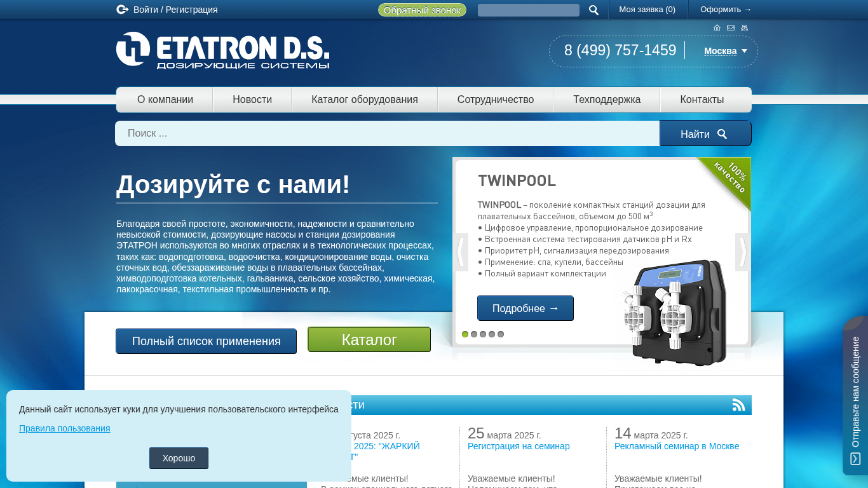This screenshot has width=868, height=488.
Task: Click the green Каталог button
Action: click(x=369, y=339)
